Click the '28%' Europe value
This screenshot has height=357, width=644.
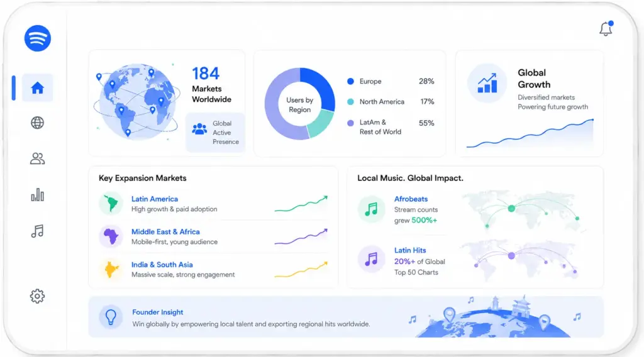click(x=426, y=81)
